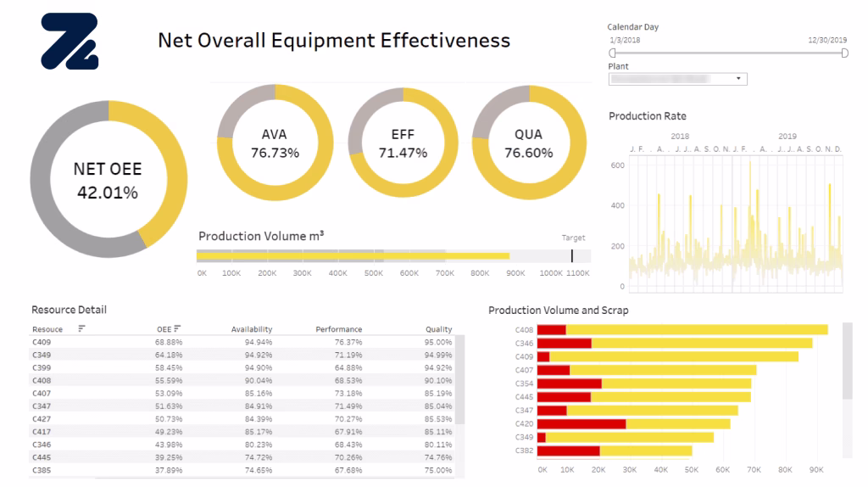Image resolution: width=868 pixels, height=487 pixels.
Task: Click the Availability column header
Action: [251, 329]
